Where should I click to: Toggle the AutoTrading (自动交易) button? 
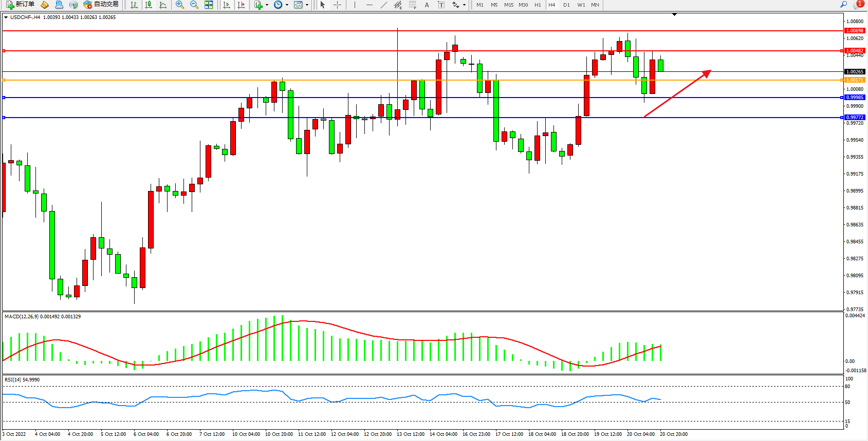[101, 5]
